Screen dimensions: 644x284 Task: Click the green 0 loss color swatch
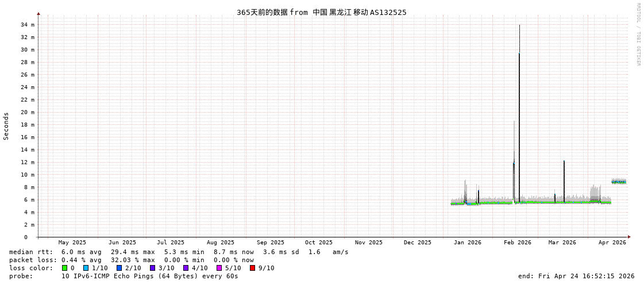pyautogui.click(x=65, y=268)
